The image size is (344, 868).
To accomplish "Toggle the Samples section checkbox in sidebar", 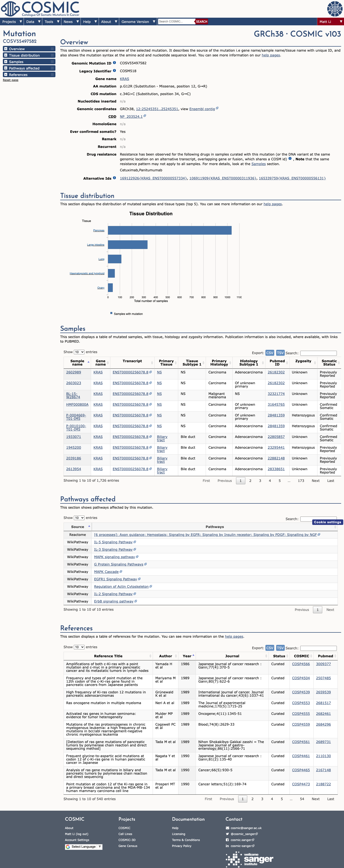I will [6, 62].
